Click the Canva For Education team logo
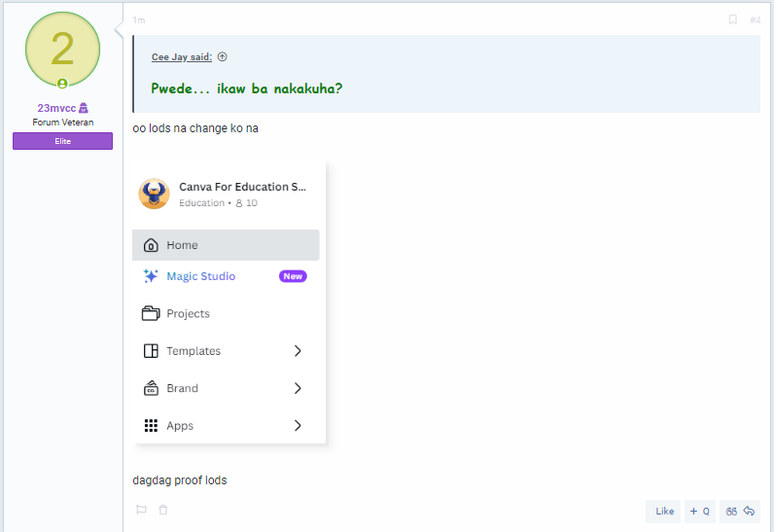This screenshot has height=532, width=774. tap(154, 194)
